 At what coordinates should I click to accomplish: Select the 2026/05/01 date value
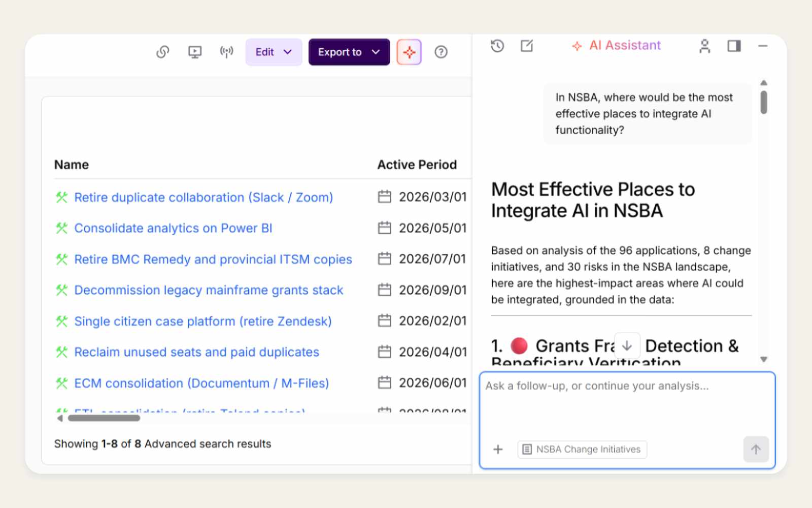click(433, 228)
